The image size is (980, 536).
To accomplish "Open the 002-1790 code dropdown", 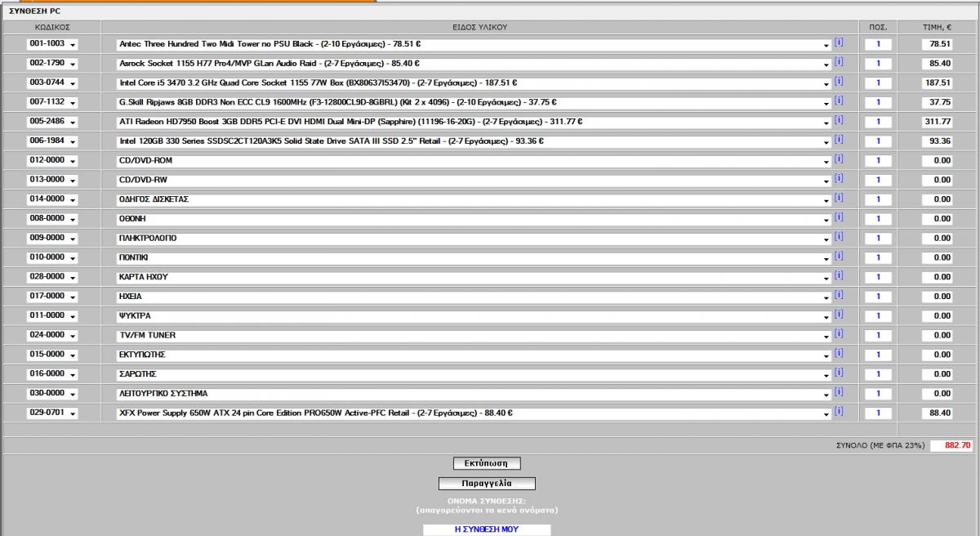I will point(52,64).
